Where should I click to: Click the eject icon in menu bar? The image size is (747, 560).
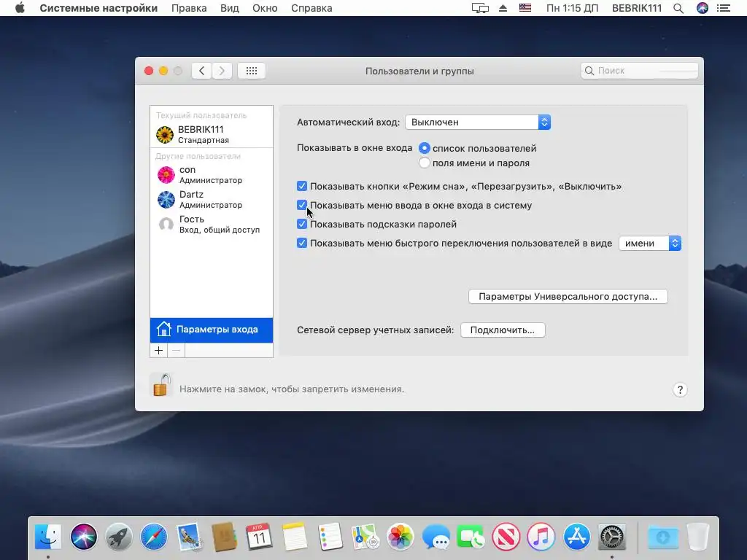[503, 8]
